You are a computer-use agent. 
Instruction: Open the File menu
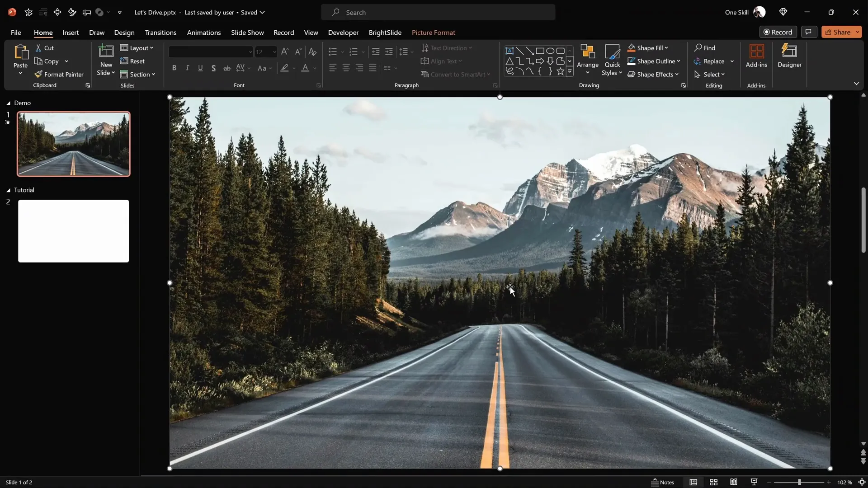click(16, 33)
